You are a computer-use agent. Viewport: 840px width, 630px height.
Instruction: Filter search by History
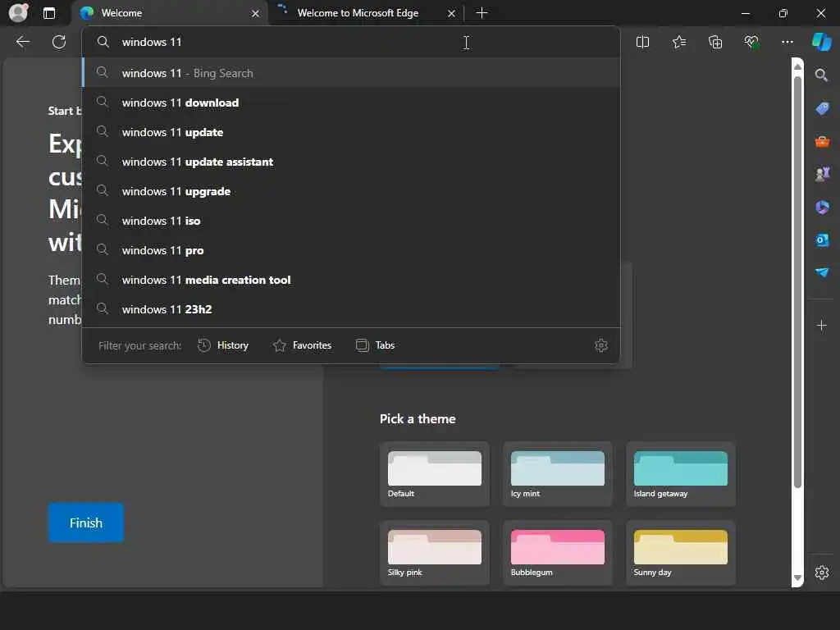click(x=223, y=345)
